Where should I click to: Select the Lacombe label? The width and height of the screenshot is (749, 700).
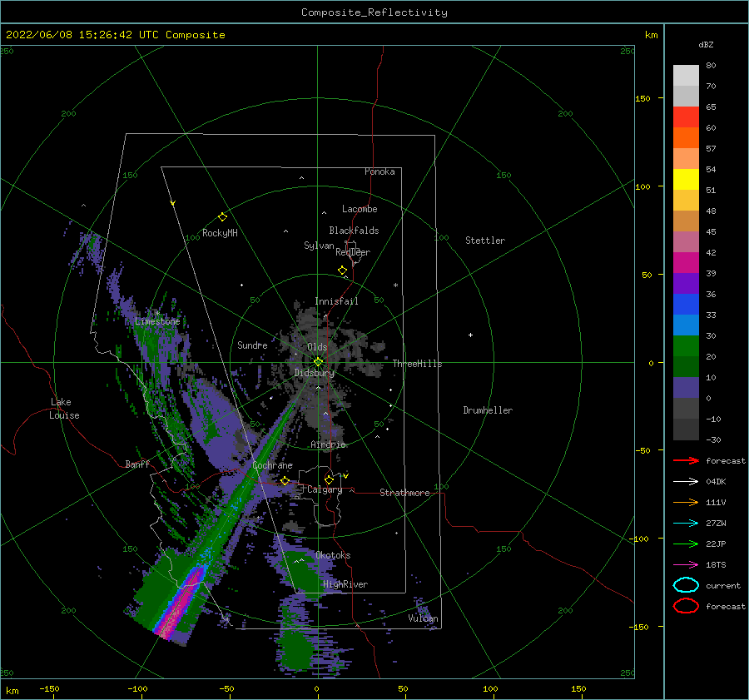tap(360, 209)
